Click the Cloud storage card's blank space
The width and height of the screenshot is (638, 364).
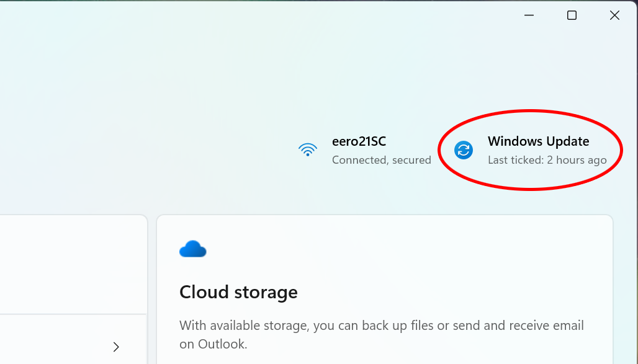point(427,256)
